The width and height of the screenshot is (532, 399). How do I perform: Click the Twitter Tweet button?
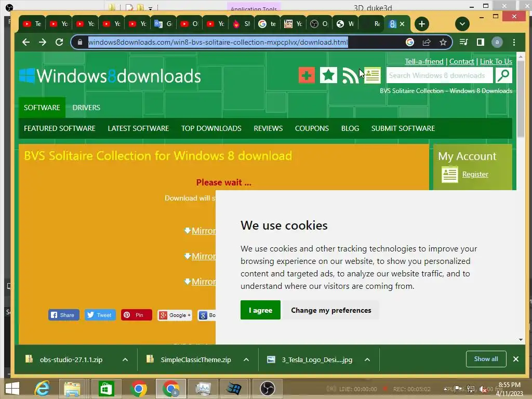pyautogui.click(x=100, y=315)
